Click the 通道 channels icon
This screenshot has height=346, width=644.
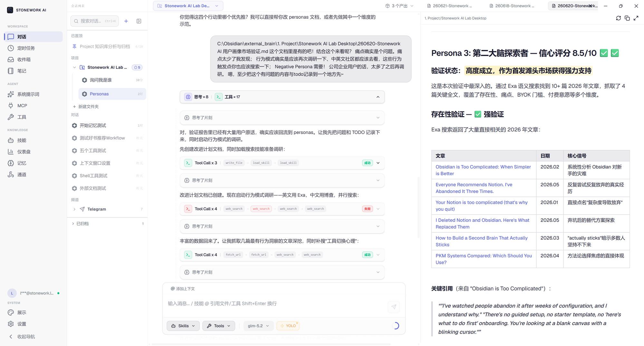tap(11, 175)
